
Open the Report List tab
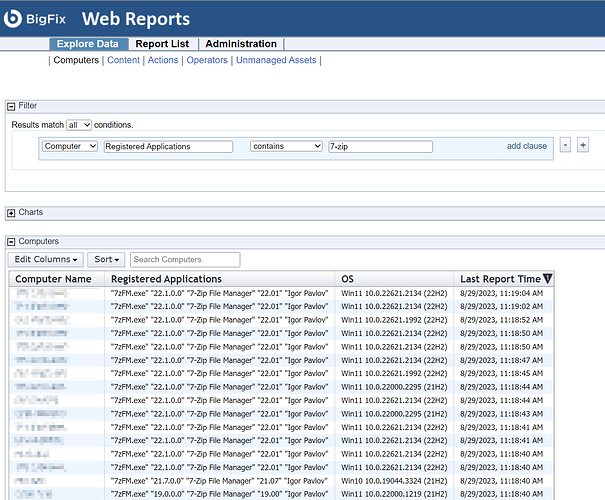[x=162, y=44]
